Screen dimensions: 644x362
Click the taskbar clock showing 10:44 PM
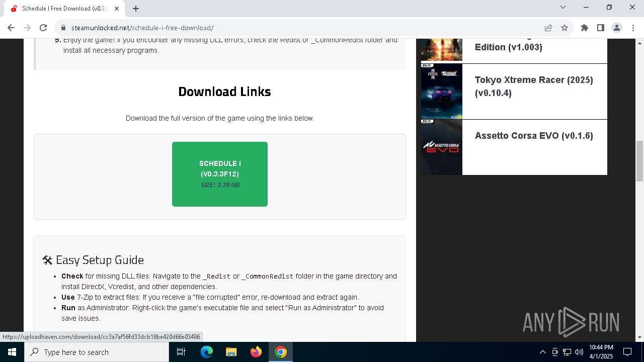coord(601,352)
